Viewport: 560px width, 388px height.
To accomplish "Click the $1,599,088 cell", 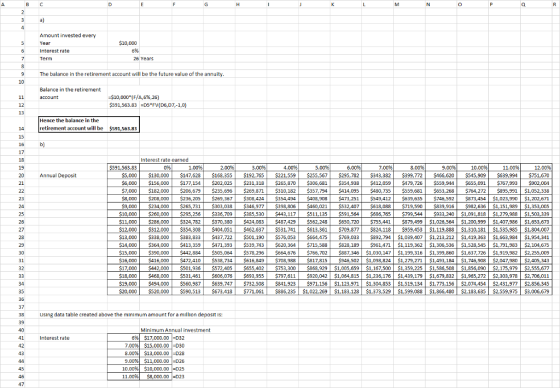I will [409, 291].
